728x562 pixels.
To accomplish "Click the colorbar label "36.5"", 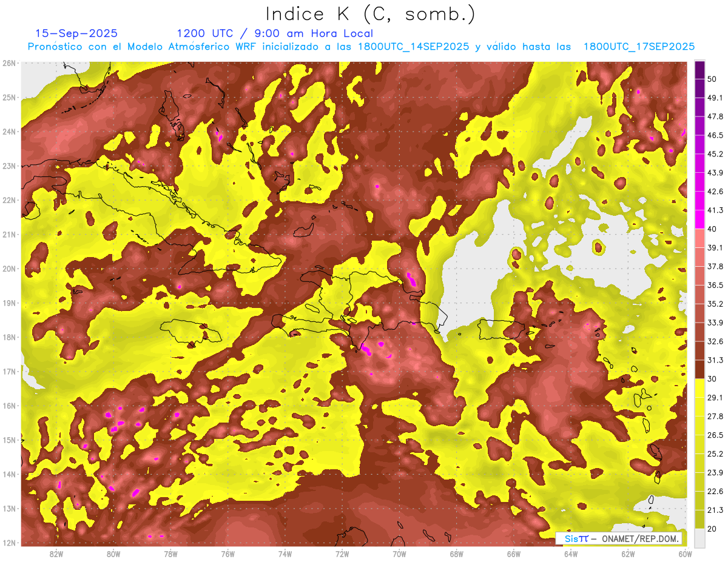I will [x=715, y=285].
